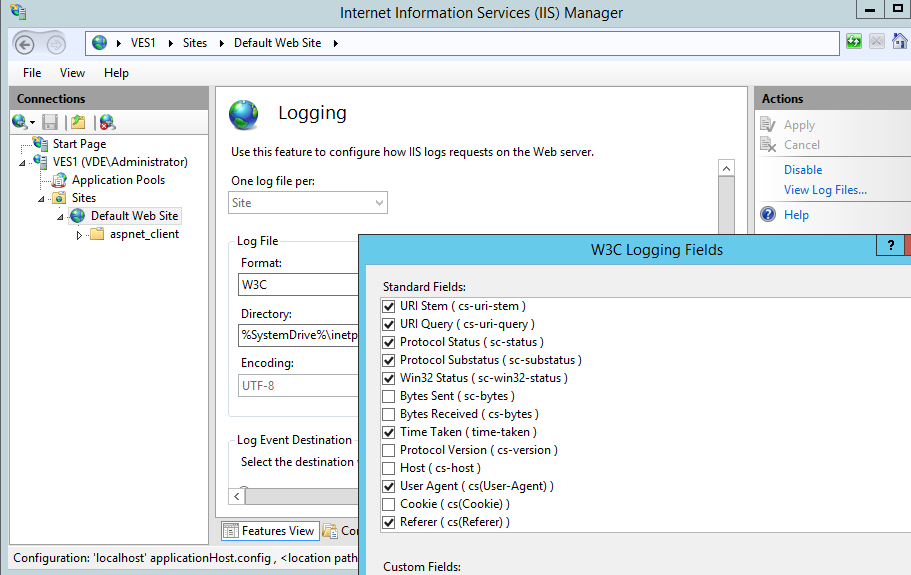Click Apply in Actions pane
The width and height of the screenshot is (911, 575).
pos(799,125)
